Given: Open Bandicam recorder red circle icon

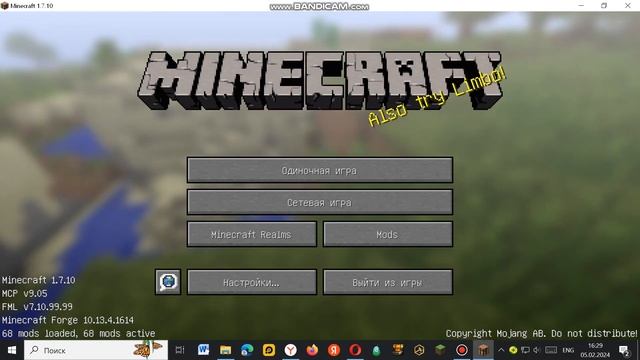Looking at the screenshot, I should pos(462,350).
